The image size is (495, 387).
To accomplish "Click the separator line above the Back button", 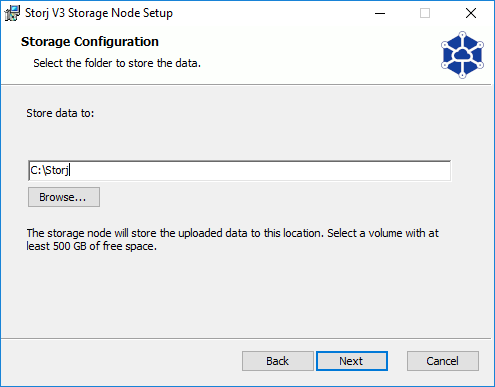I will pyautogui.click(x=246, y=339).
